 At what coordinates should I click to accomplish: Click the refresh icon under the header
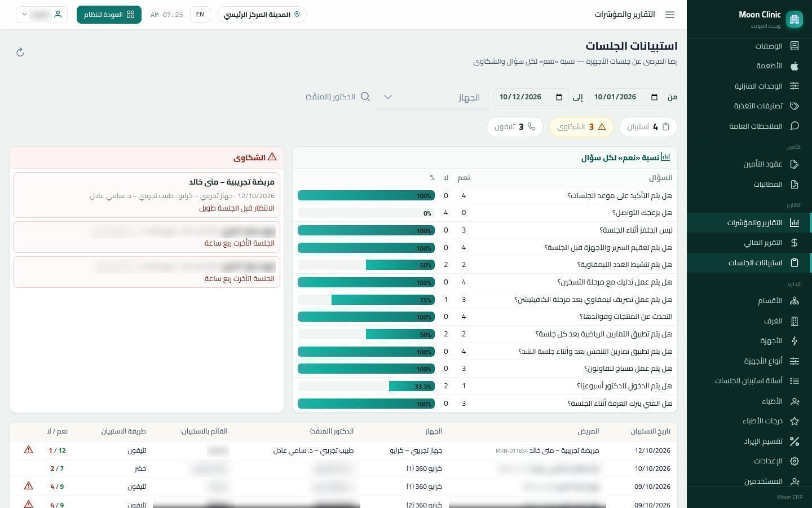(x=20, y=52)
